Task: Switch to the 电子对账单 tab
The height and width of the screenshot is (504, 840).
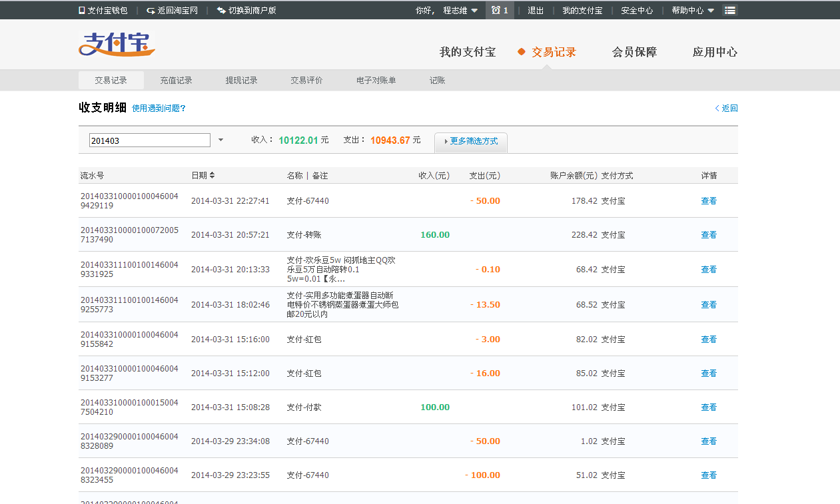Action: coord(376,81)
